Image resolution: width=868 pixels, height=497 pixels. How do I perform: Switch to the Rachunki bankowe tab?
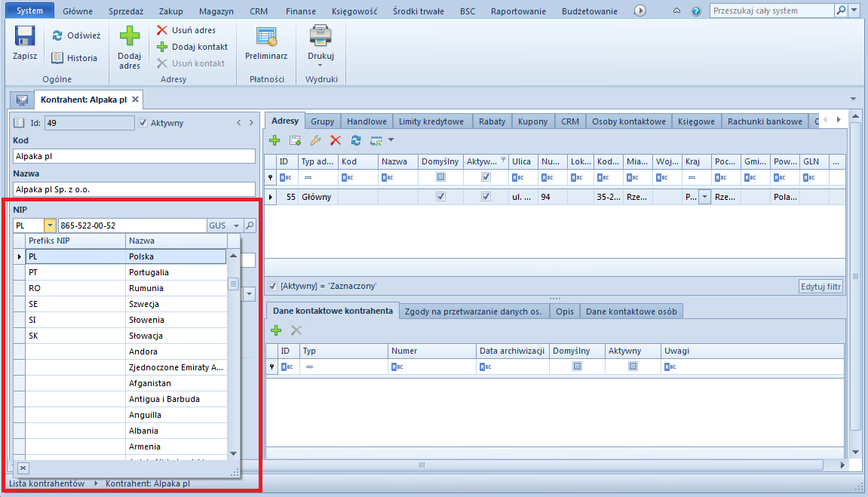(765, 121)
